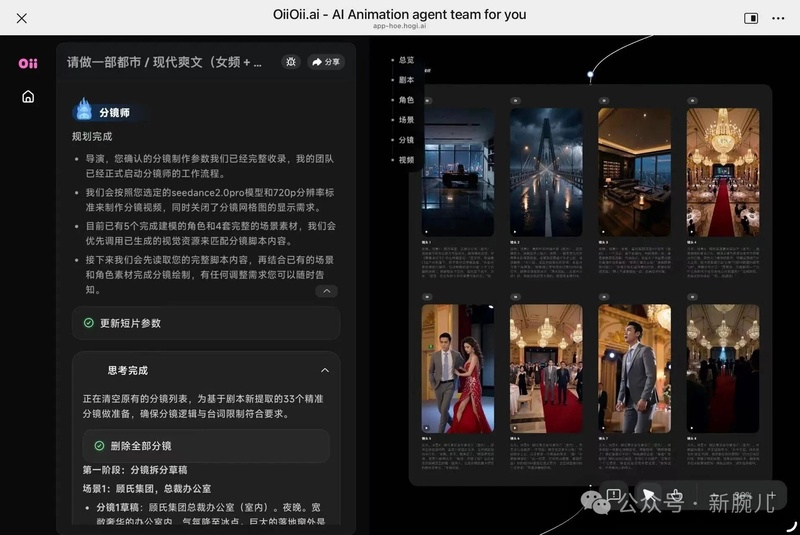
Task: Click the canvas connector node above the storyboard panel
Action: 590,75
